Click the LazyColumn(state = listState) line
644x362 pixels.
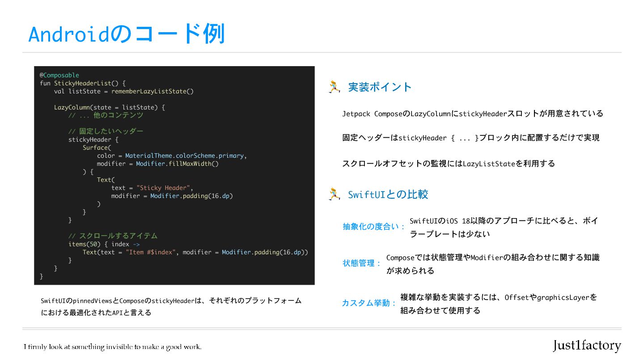[x=110, y=107]
